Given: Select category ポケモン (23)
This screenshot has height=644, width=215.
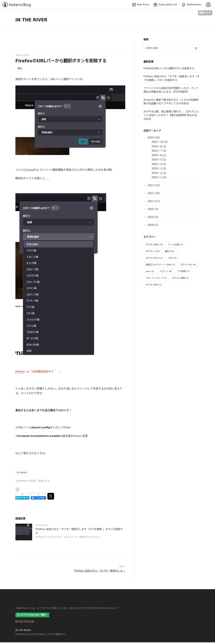Looking at the screenshot, I should click(x=152, y=251).
